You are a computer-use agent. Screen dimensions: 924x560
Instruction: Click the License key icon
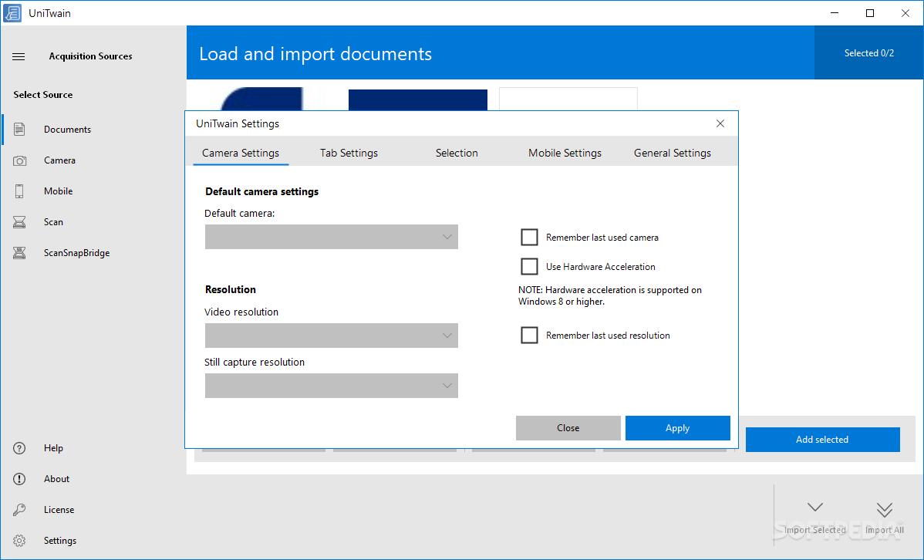(19, 509)
